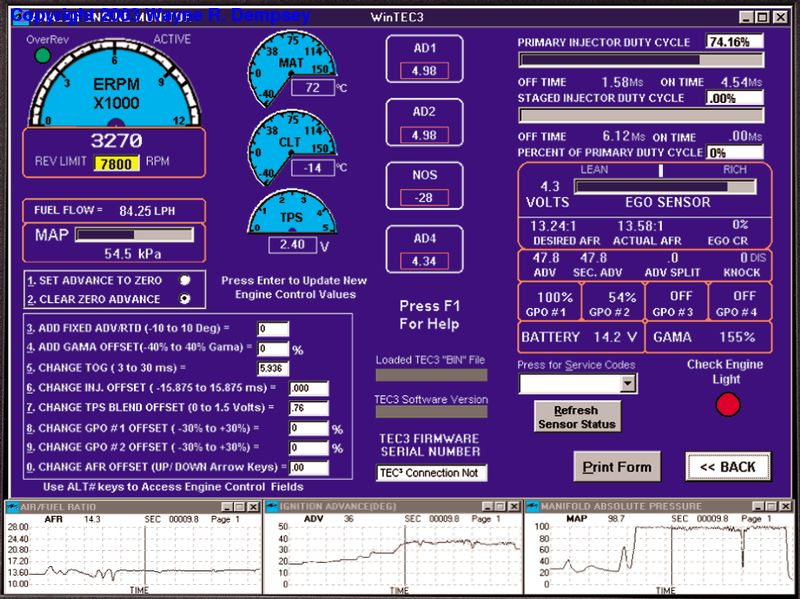Select the Clear Zero Advance radio button
Screen dimensions: 800x599
[x=184, y=298]
